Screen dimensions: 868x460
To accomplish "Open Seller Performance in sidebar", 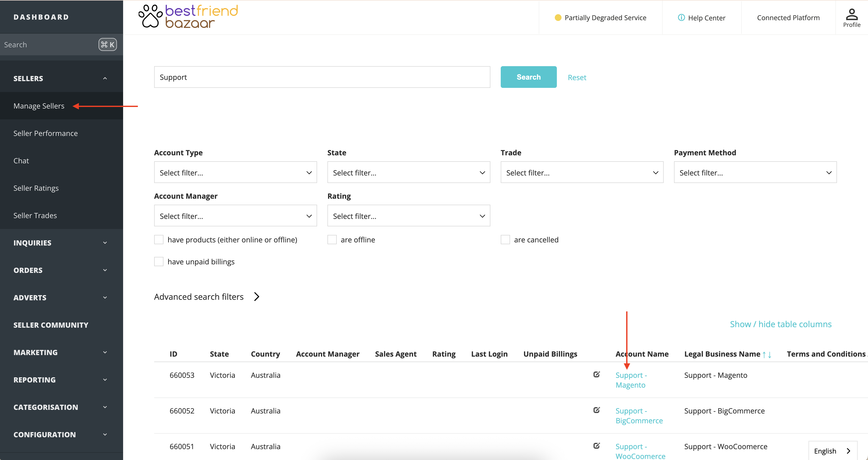I will point(46,133).
